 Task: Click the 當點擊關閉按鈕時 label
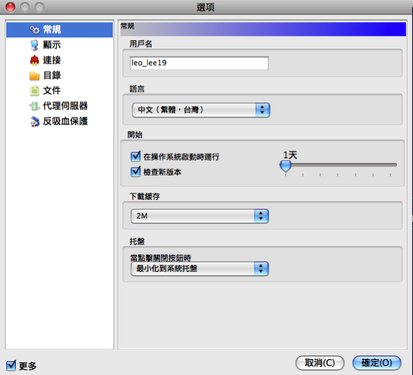[160, 258]
